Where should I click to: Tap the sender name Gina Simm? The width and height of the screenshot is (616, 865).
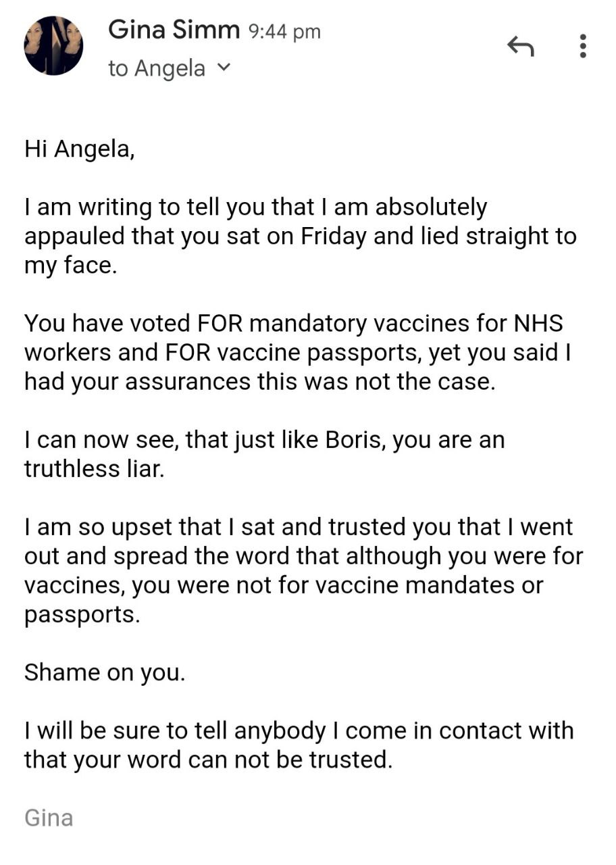[174, 30]
